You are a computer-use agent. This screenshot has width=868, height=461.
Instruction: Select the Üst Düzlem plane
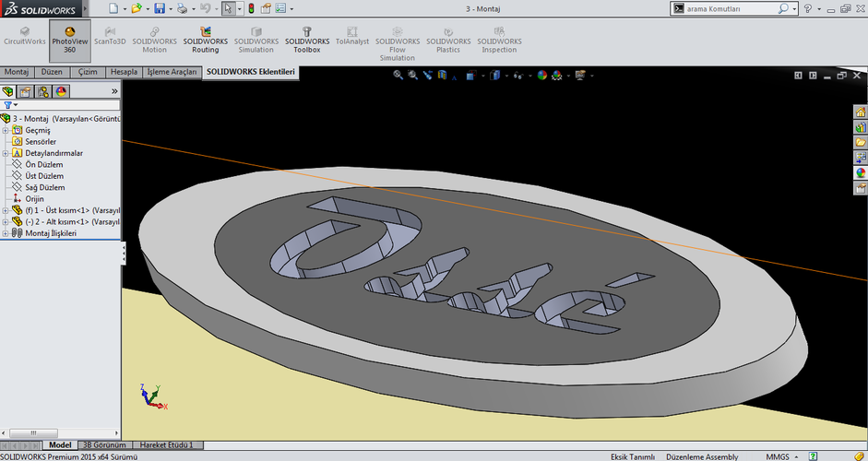click(x=44, y=176)
